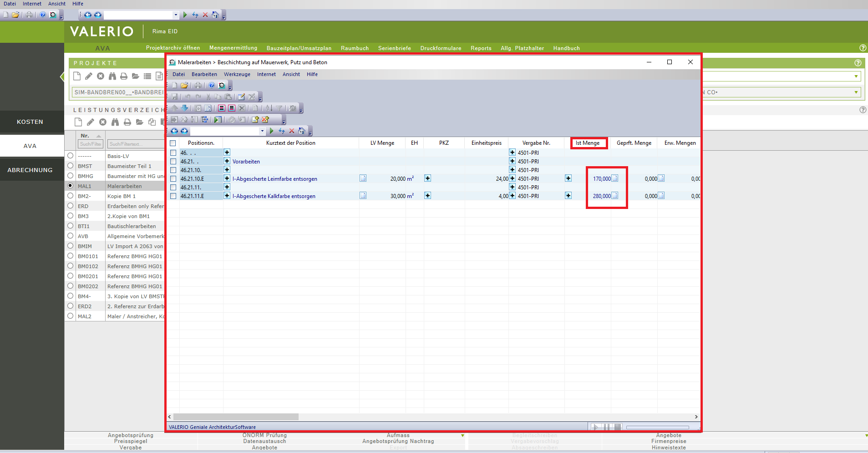
Task: Check the checkbox for position 46.21.10.E
Action: (173, 178)
